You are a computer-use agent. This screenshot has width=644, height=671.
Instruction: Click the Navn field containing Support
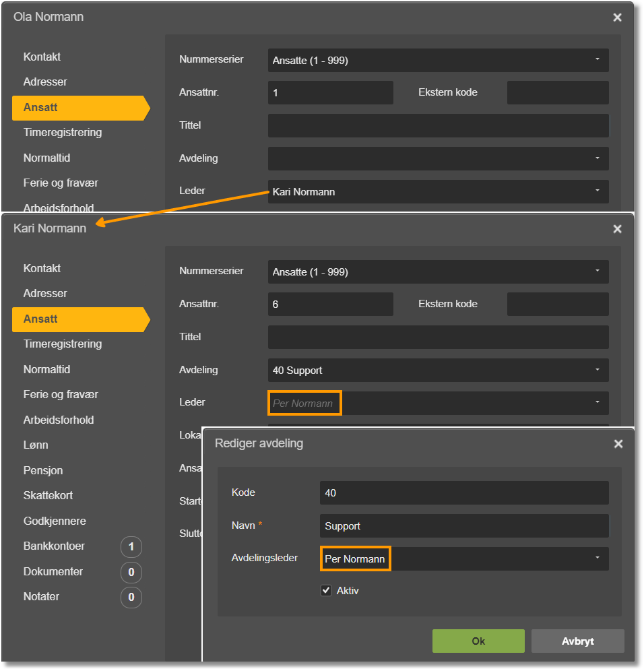tap(464, 526)
